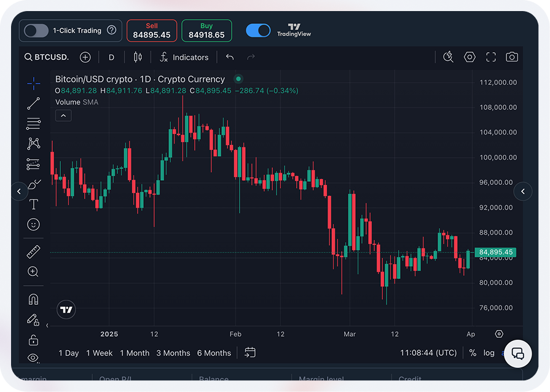Enter fullscreen chart mode

click(490, 57)
